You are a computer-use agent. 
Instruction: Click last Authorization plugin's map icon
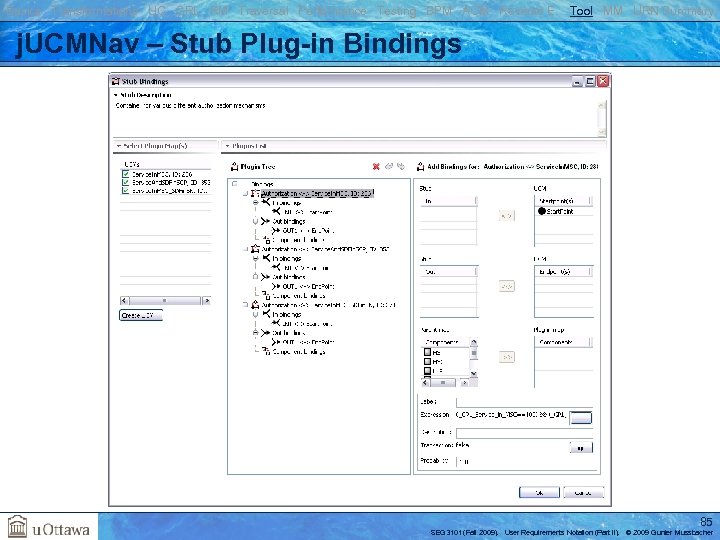tap(255, 305)
